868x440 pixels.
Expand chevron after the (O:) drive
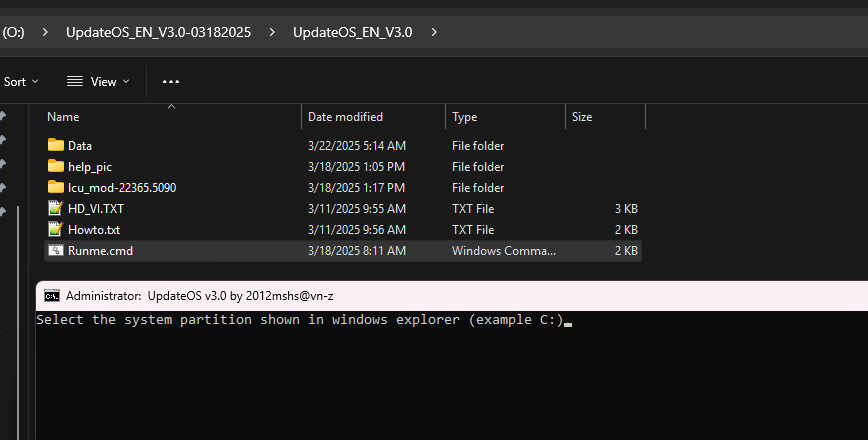(x=45, y=32)
